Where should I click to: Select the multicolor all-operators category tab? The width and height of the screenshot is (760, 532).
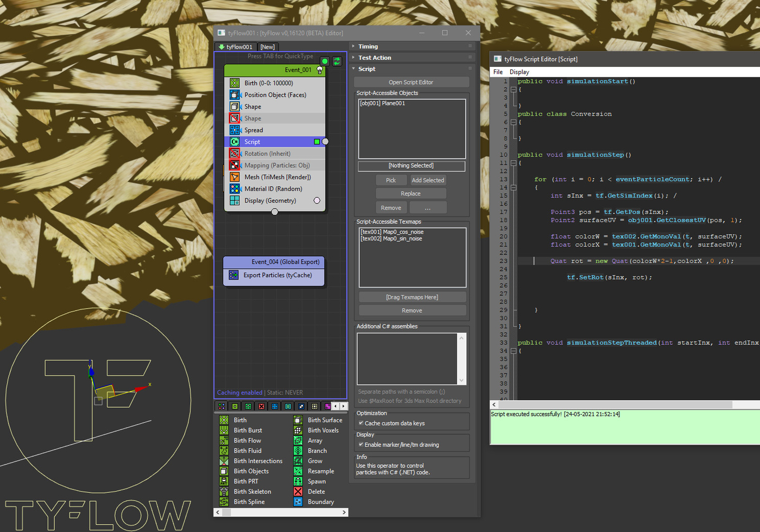[221, 406]
